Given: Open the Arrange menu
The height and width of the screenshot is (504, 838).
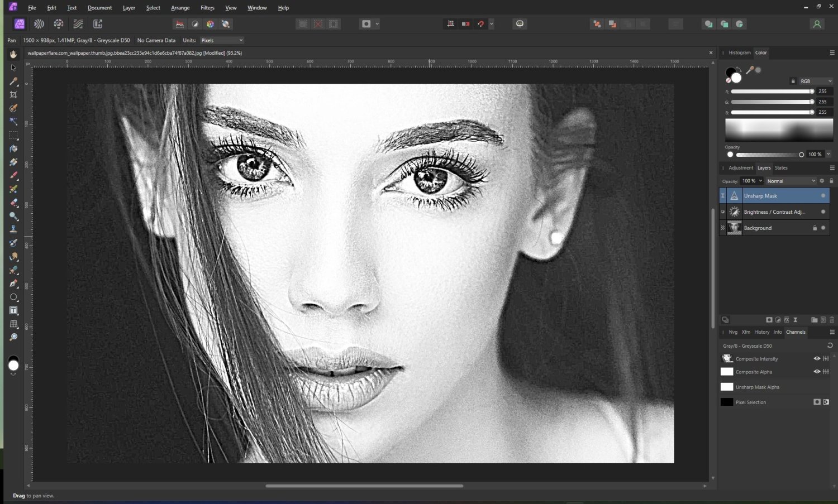Looking at the screenshot, I should point(180,8).
